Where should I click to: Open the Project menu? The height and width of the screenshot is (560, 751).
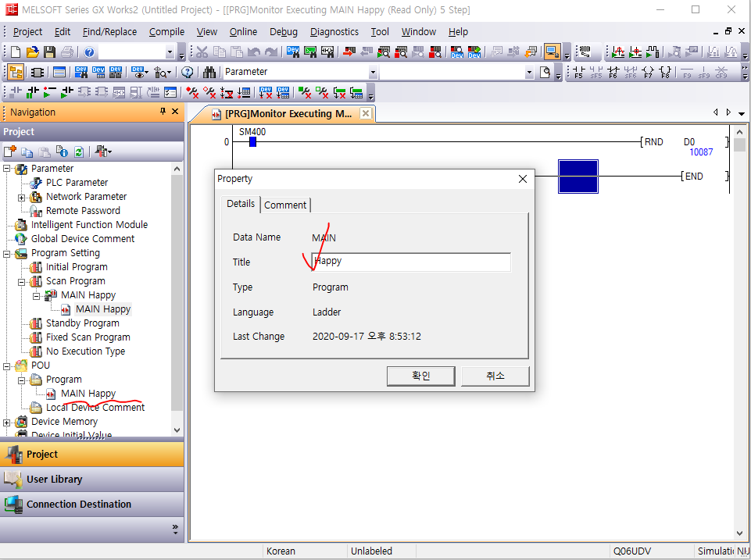tap(27, 31)
